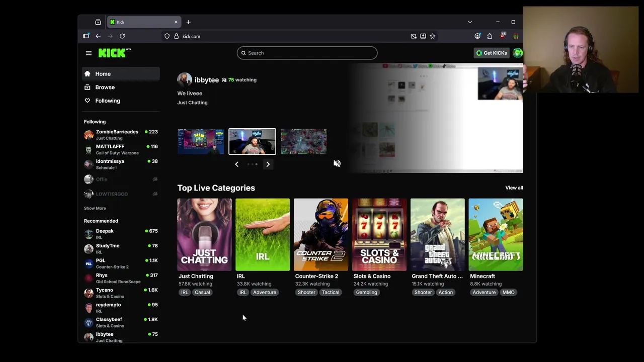
Task: Open recommended channel reydempto
Action: pos(121,308)
